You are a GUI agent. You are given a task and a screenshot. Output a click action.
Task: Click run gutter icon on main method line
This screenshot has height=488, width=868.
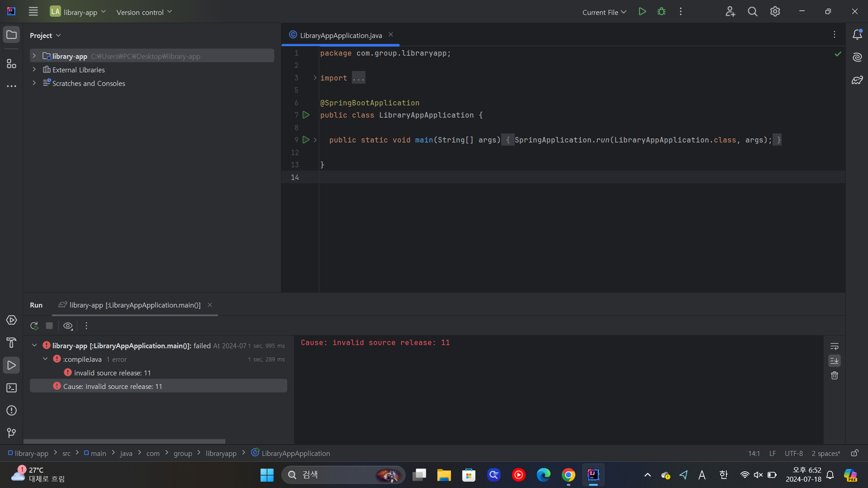click(306, 140)
